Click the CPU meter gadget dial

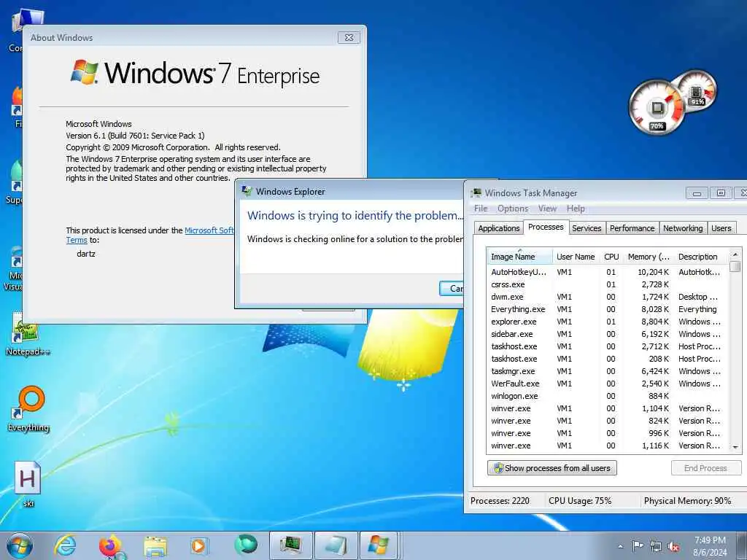[x=657, y=108]
